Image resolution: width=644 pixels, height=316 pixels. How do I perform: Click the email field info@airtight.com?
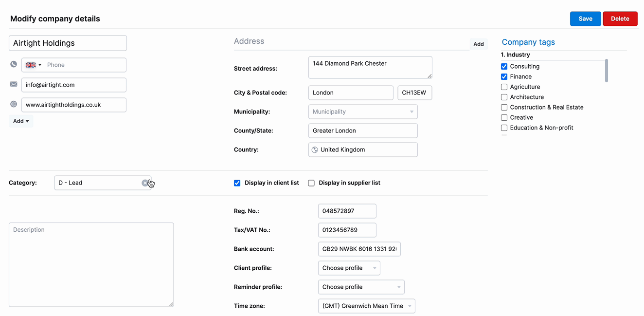point(74,85)
